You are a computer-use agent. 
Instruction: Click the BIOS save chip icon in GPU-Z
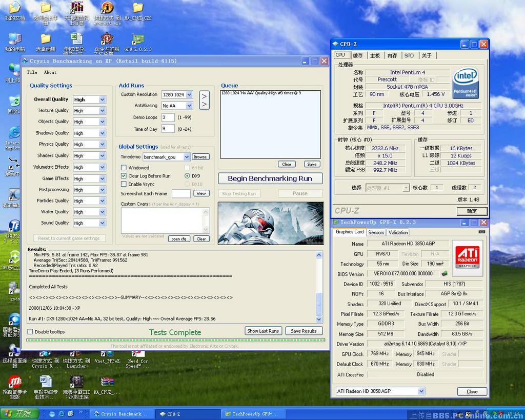click(444, 273)
